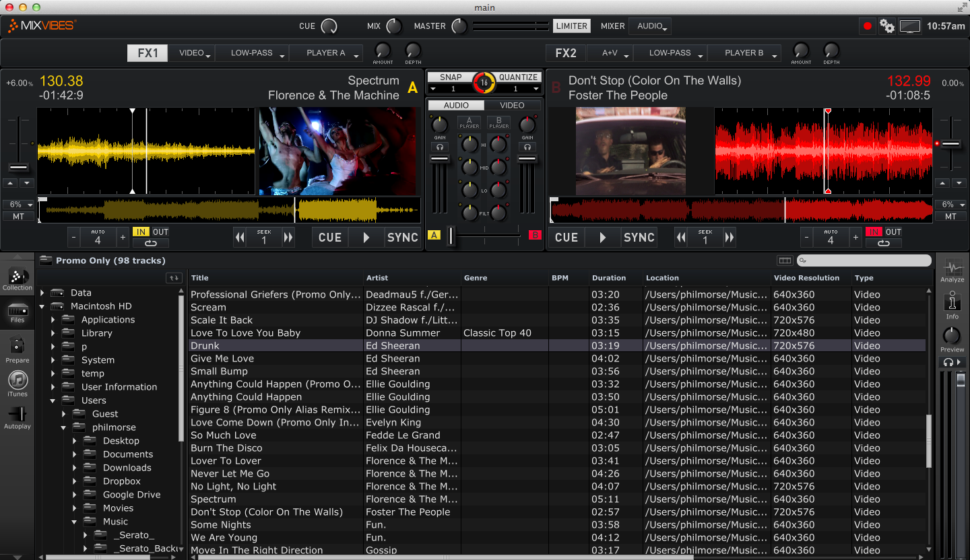Click the column layout icon beside search
Screen dimensions: 970x560
(785, 260)
